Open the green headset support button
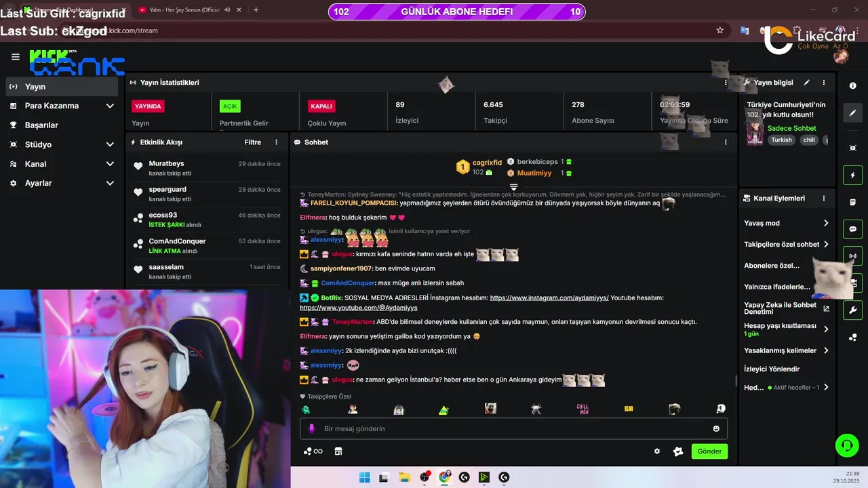 pyautogui.click(x=847, y=445)
